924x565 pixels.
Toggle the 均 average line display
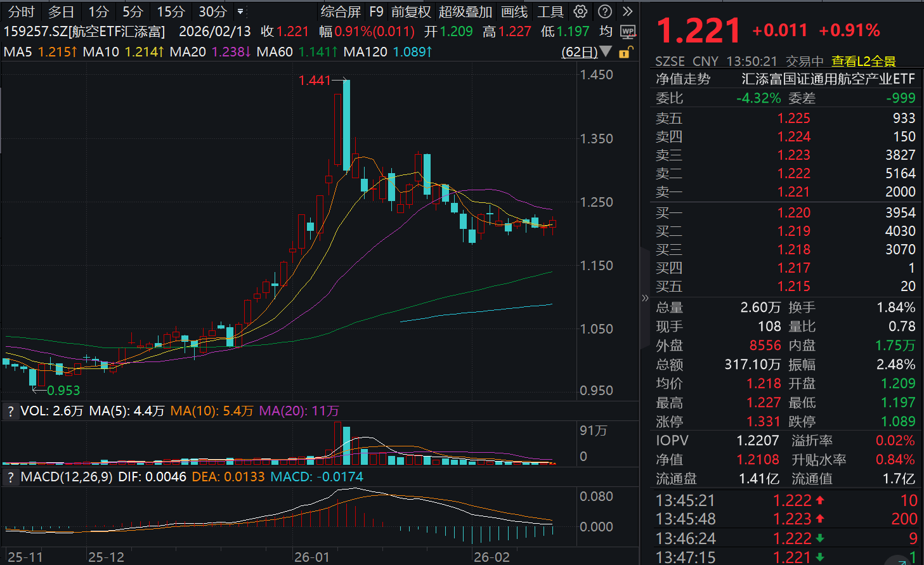coord(606,32)
